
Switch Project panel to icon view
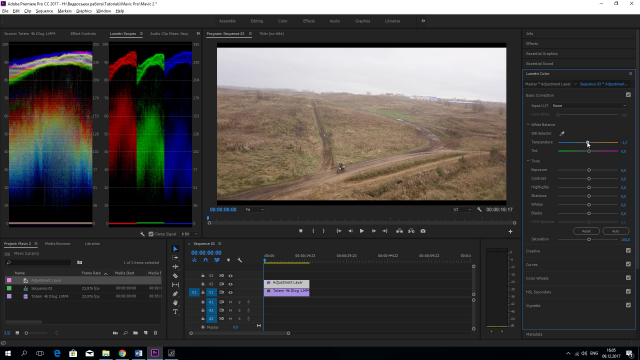click(17, 333)
